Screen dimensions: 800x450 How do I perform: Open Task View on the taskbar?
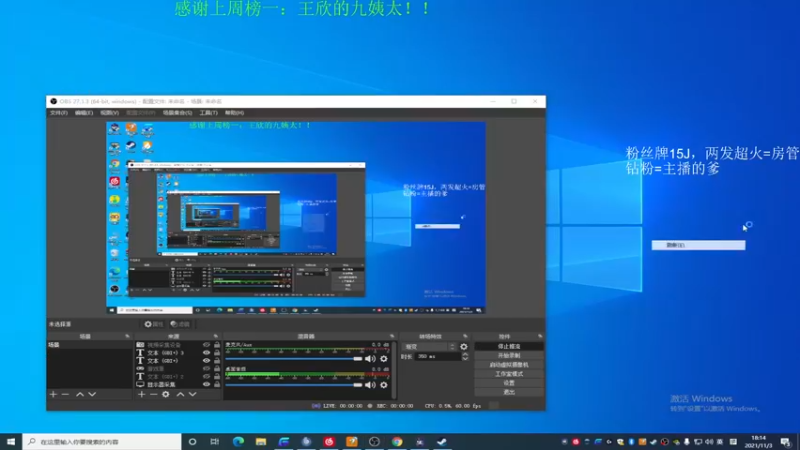coord(215,442)
